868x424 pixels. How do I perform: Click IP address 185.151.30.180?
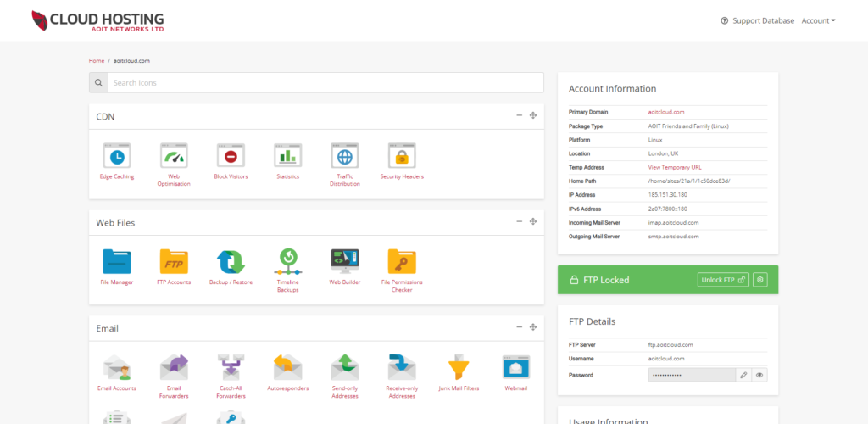(x=668, y=195)
